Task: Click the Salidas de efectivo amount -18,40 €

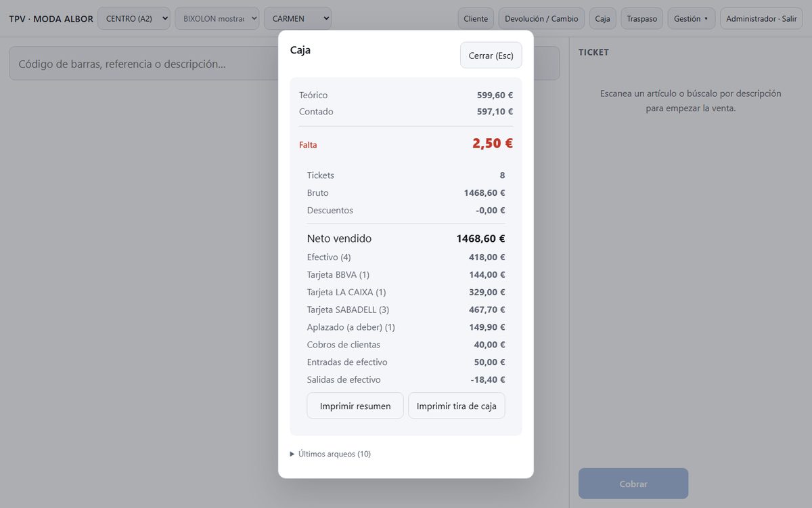Action: tap(488, 380)
